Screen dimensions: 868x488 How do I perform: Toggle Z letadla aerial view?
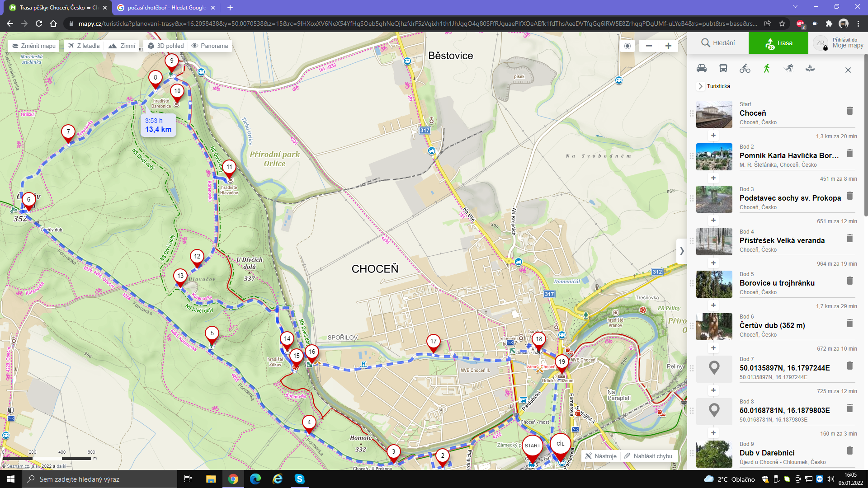tap(84, 46)
